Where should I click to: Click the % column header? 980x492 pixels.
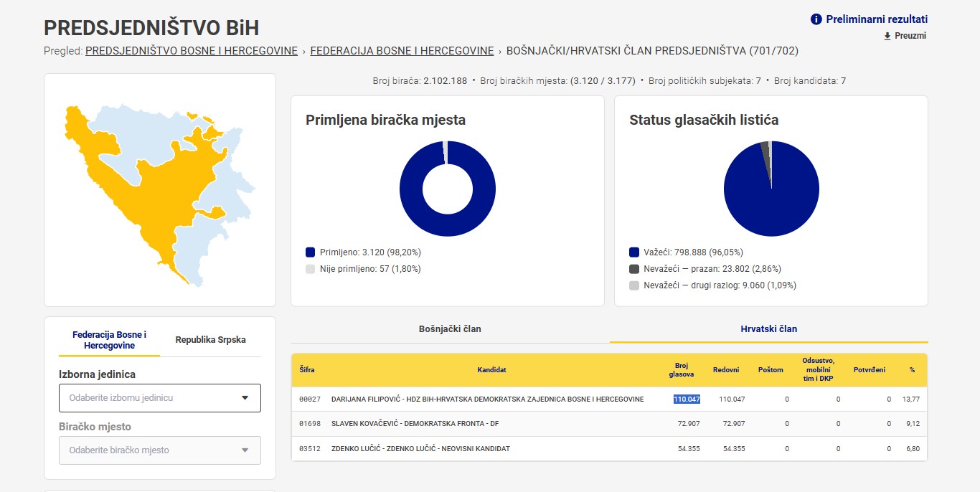pyautogui.click(x=913, y=370)
